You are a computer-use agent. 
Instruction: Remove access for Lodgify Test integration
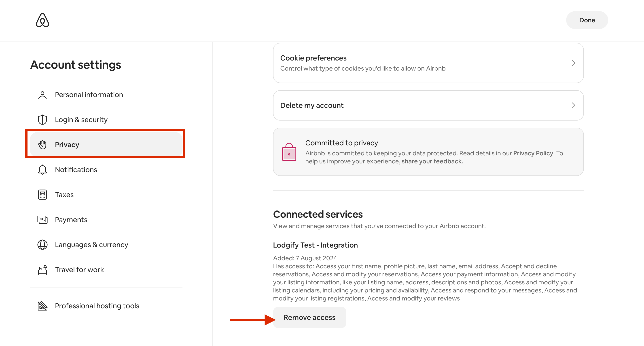tap(309, 318)
